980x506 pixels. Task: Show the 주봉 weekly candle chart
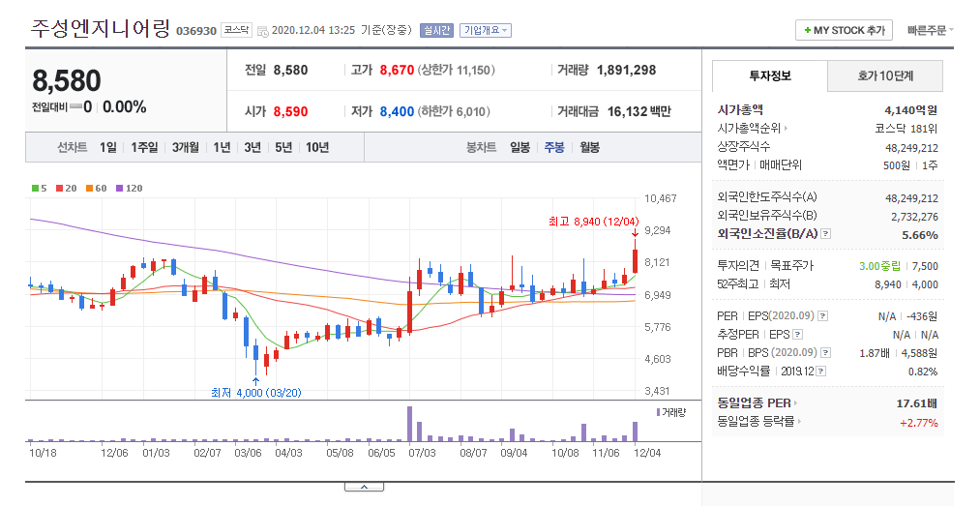554,147
